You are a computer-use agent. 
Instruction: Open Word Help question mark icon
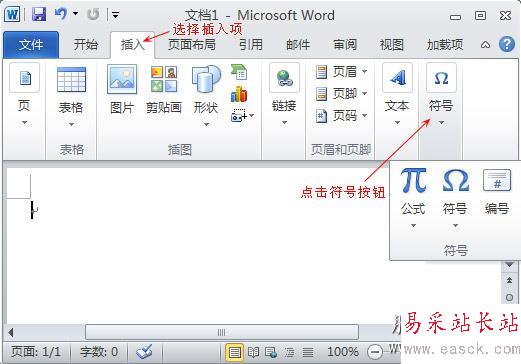(507, 44)
